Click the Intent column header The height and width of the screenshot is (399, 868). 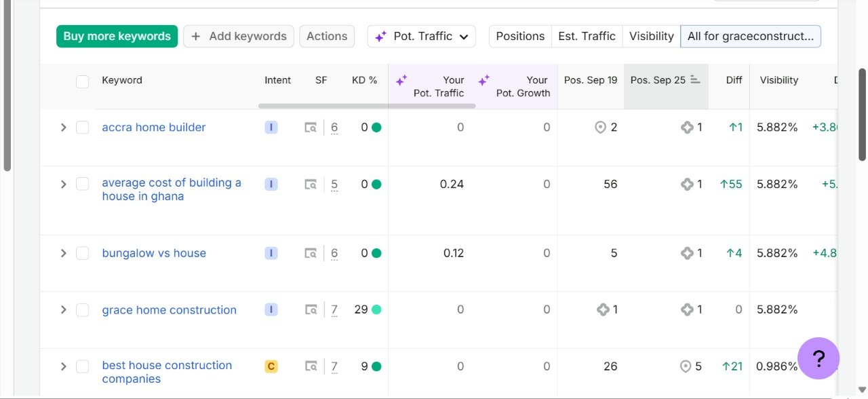[278, 80]
